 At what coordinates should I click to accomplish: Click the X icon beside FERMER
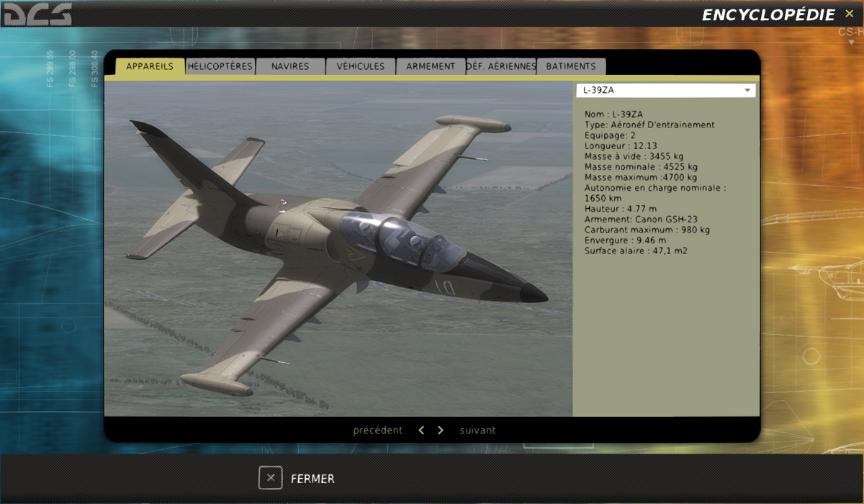[x=270, y=478]
